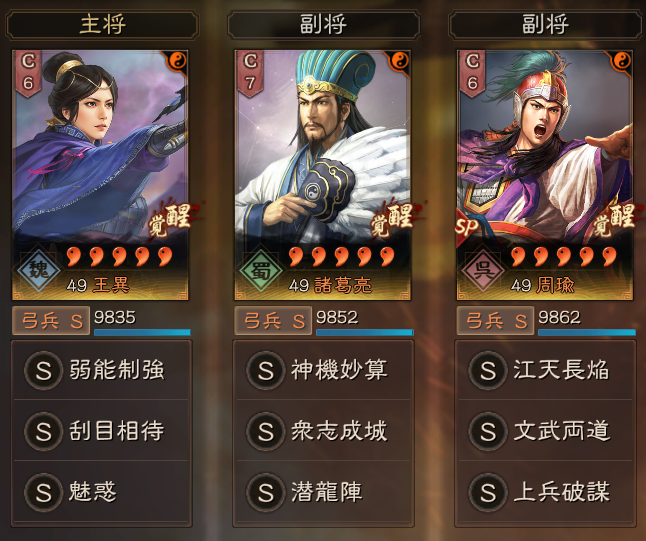Open 諸葛亮's character portrait card
646x541 pixels.
click(323, 175)
